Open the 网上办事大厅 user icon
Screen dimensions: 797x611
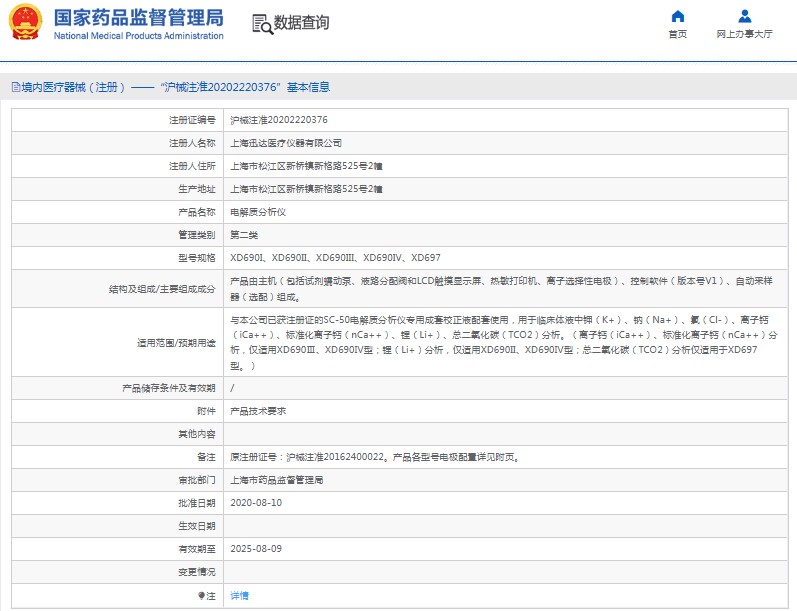tap(745, 16)
